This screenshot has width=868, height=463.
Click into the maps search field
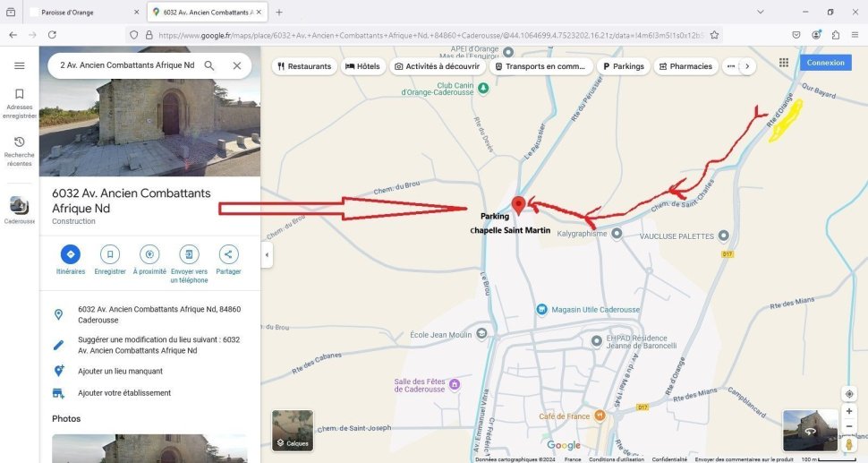coord(127,65)
